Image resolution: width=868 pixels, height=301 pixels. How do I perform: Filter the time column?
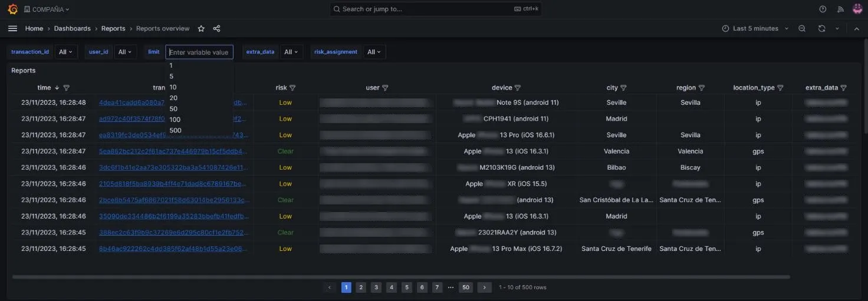tap(66, 88)
